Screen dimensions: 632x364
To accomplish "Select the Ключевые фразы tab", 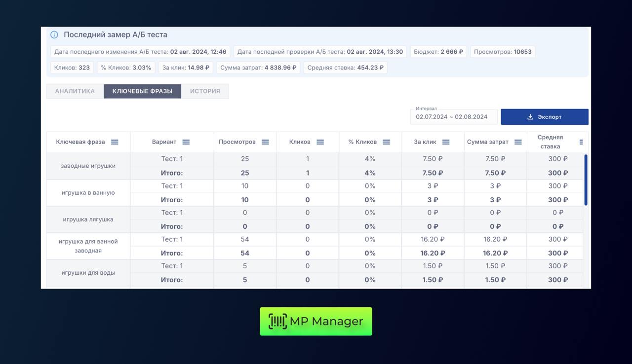I will click(x=142, y=91).
